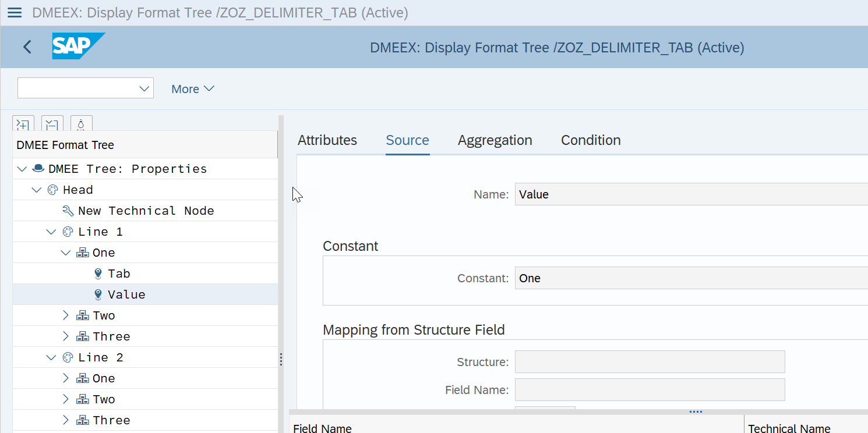Click the empty Structure field

click(650, 362)
